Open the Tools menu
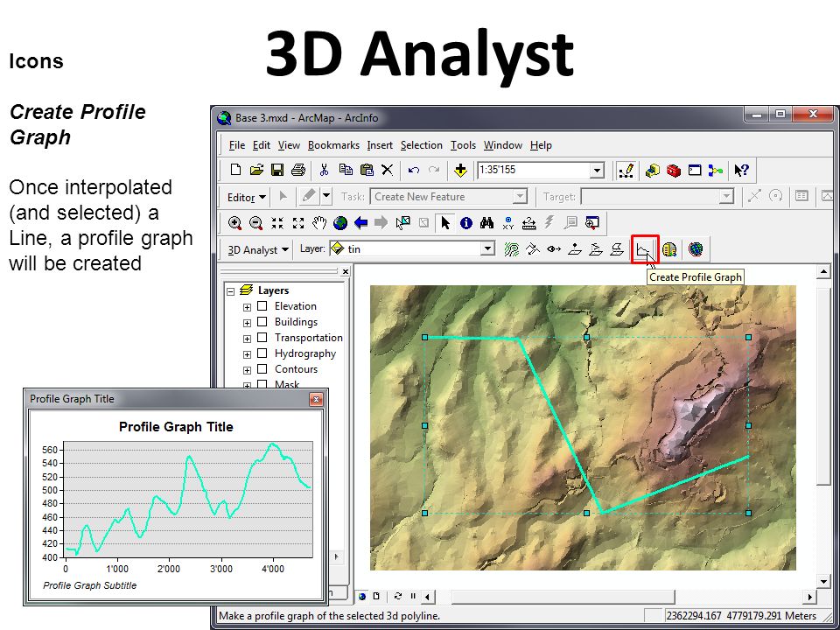This screenshot has height=630, width=840. coord(463,145)
